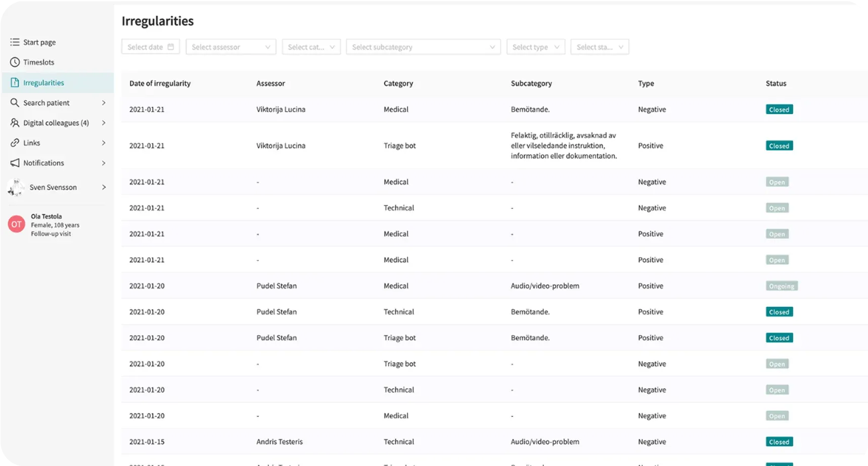Click the Select date input field
868x466 pixels.
click(146, 47)
